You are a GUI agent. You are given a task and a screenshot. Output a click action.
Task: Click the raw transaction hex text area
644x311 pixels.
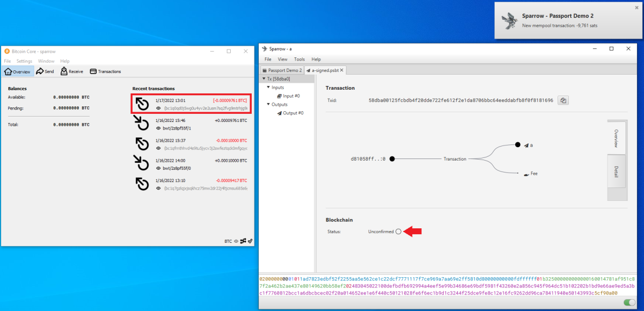[x=448, y=286]
